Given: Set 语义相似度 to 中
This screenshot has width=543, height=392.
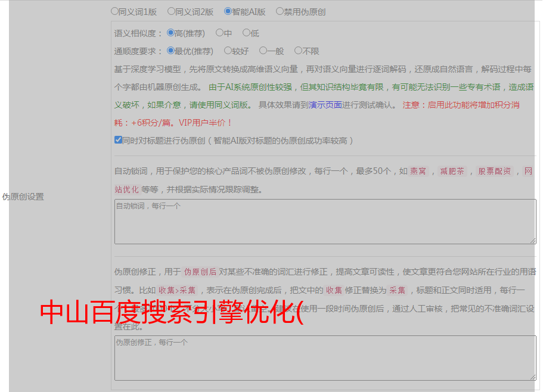Looking at the screenshot, I should [219, 33].
